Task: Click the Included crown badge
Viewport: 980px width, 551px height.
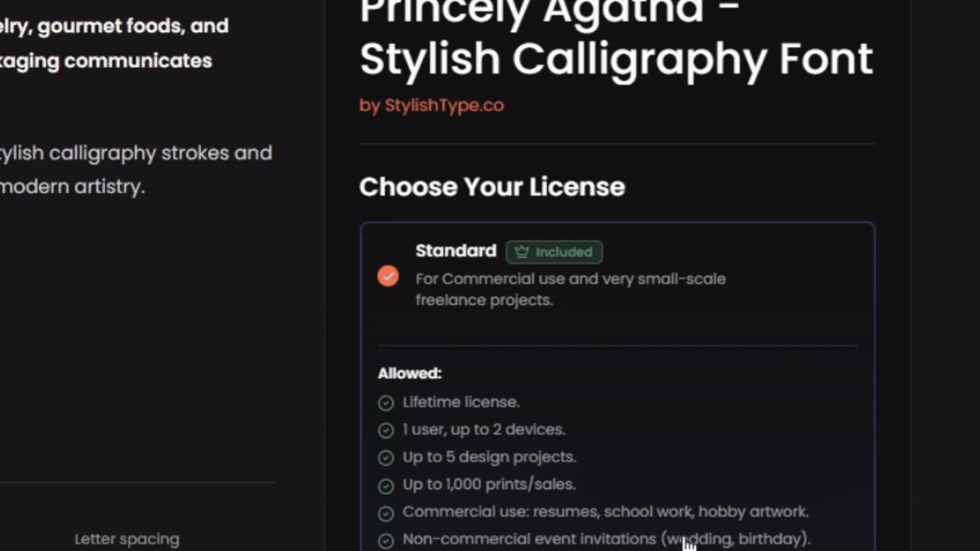Action: [554, 252]
